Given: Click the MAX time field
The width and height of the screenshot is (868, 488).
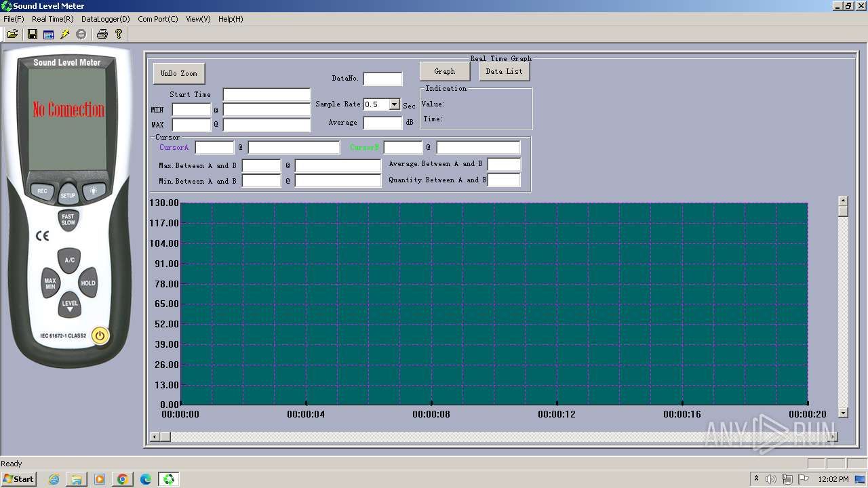Looking at the screenshot, I should (267, 125).
